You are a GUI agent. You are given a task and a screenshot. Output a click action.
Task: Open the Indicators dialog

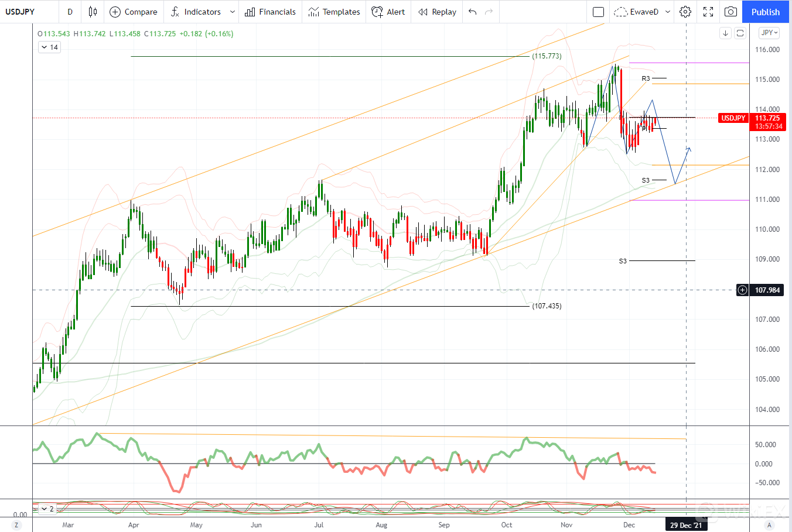(x=196, y=12)
